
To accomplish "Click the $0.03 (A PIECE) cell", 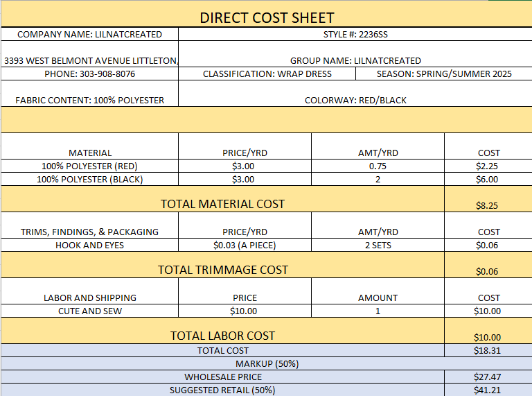I will (245, 245).
